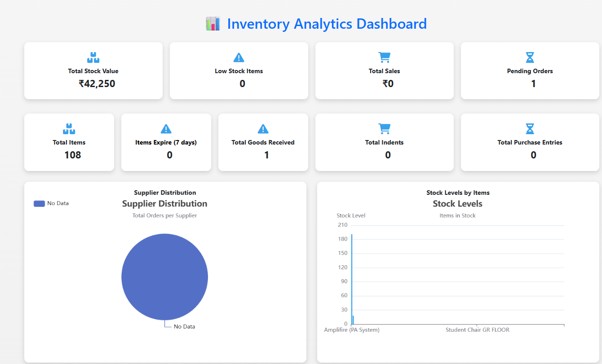Click the hourglass icon above Pending Orders
This screenshot has height=364, width=602.
530,57
